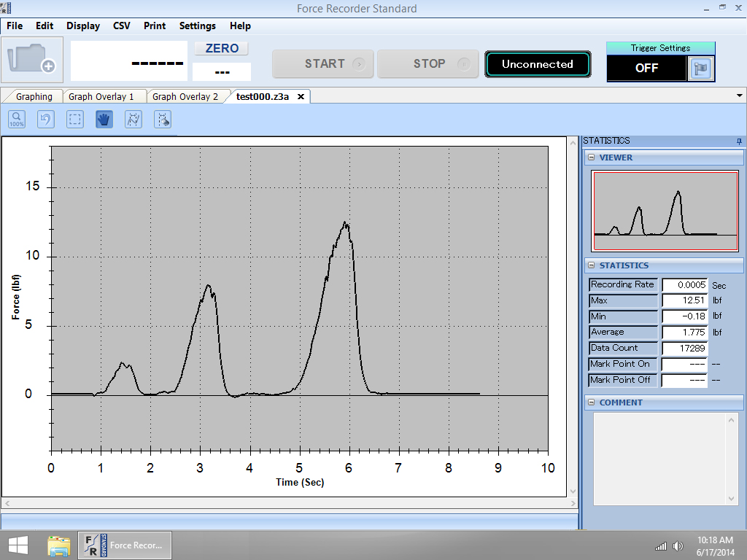
Task: Open the tab list dropdown arrow
Action: [740, 96]
